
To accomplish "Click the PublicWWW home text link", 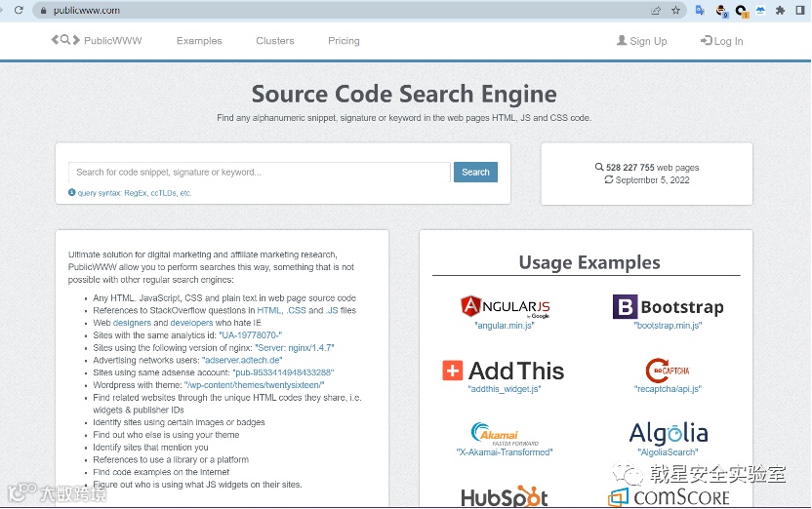I will coord(113,41).
